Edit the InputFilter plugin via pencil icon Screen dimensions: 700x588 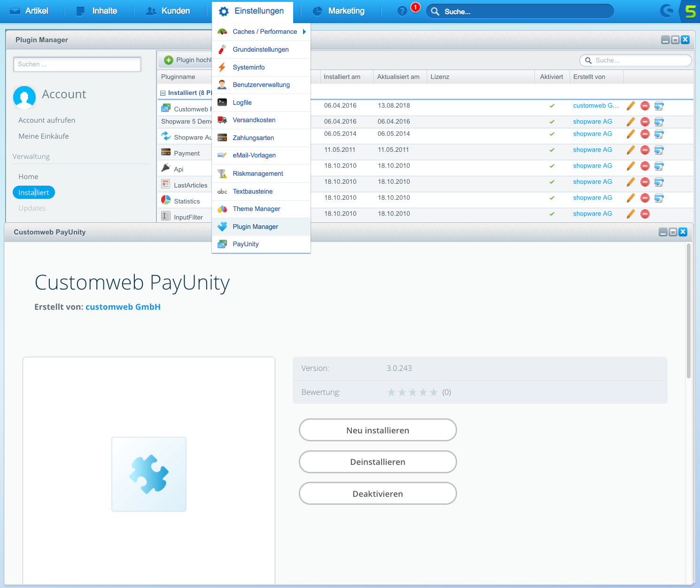pos(631,214)
